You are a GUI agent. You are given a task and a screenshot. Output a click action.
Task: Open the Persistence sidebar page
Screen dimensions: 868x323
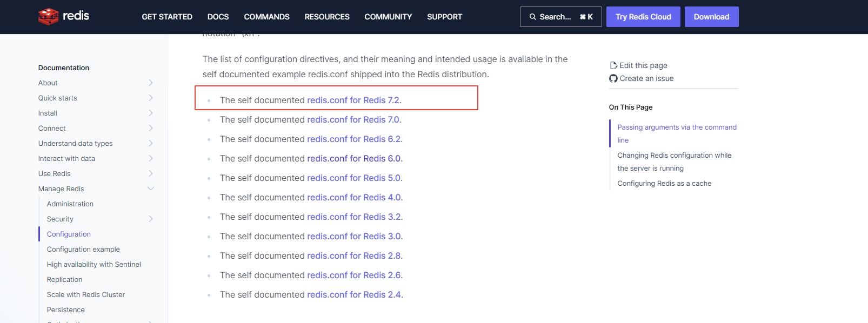coord(66,309)
